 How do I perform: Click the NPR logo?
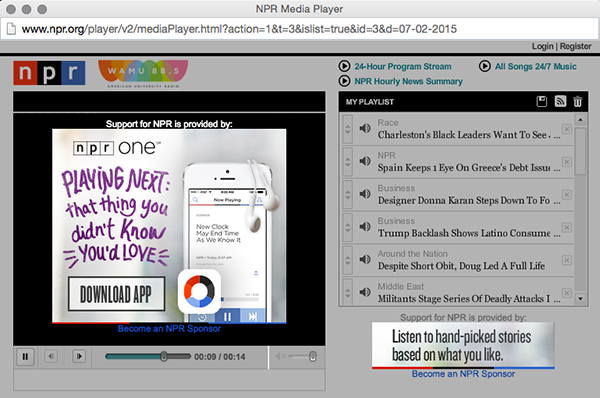click(x=49, y=73)
